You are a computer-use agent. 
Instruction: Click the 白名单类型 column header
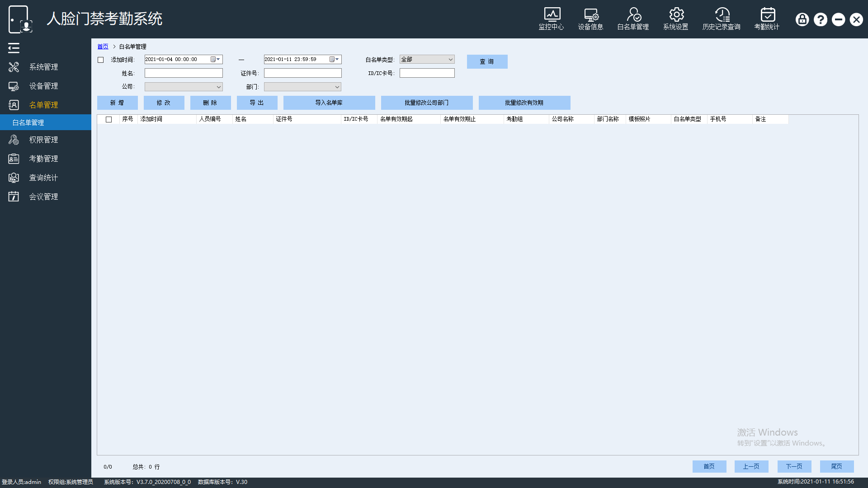(x=689, y=119)
